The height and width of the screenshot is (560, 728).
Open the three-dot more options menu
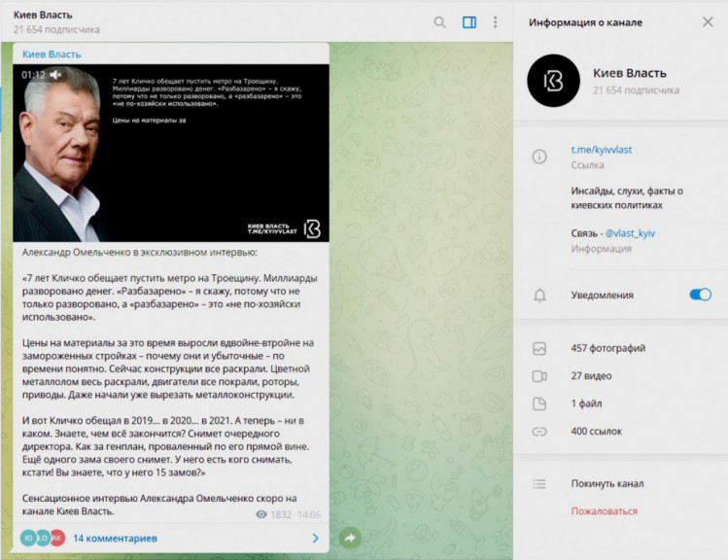point(495,22)
